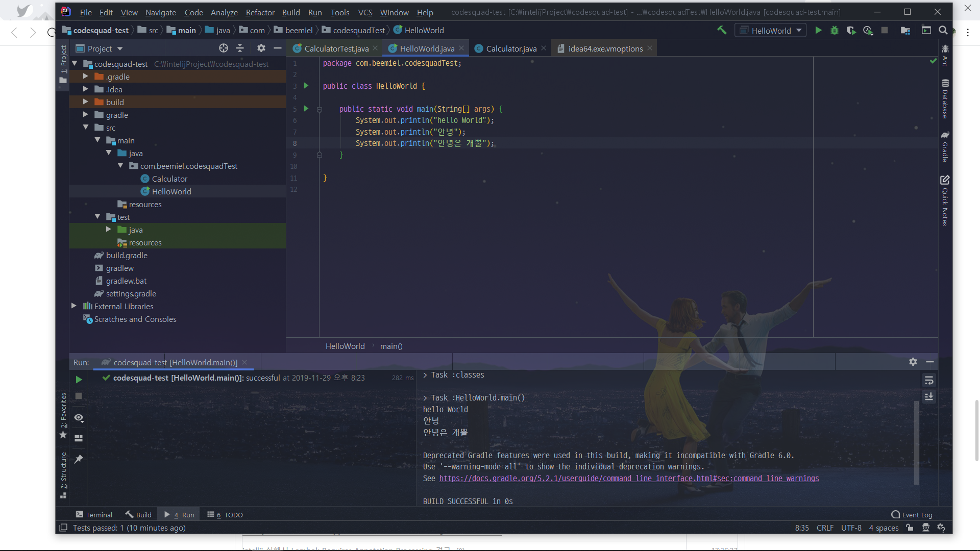Screen dimensions: 980x551
Task: Run HelloWorld with the green toolbar play button
Action: point(818,31)
